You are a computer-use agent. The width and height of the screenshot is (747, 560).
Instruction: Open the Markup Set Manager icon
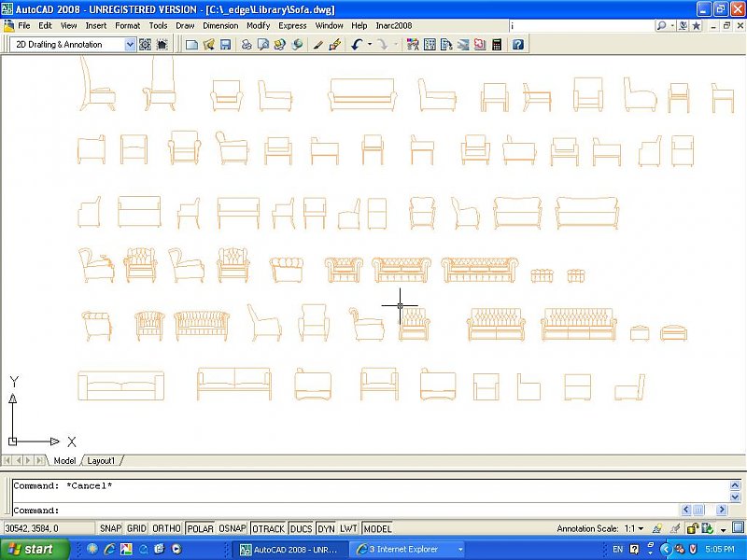pos(480,45)
